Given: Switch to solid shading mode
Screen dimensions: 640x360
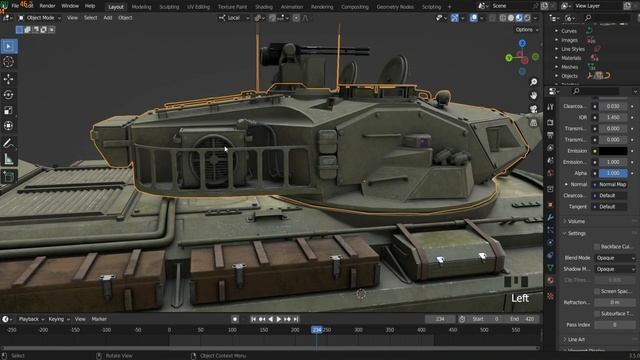Looking at the screenshot, I should [x=511, y=18].
